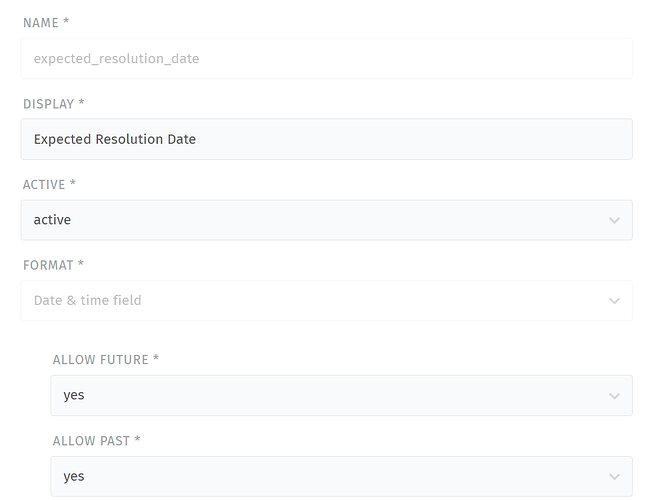Click the ALLOW FUTURE label

[x=106, y=359]
